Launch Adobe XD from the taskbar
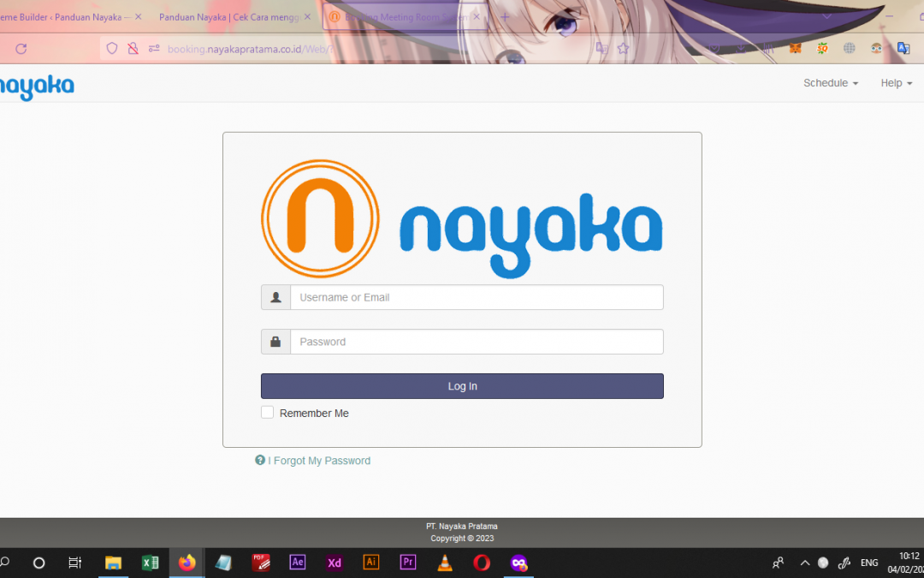 coord(335,563)
